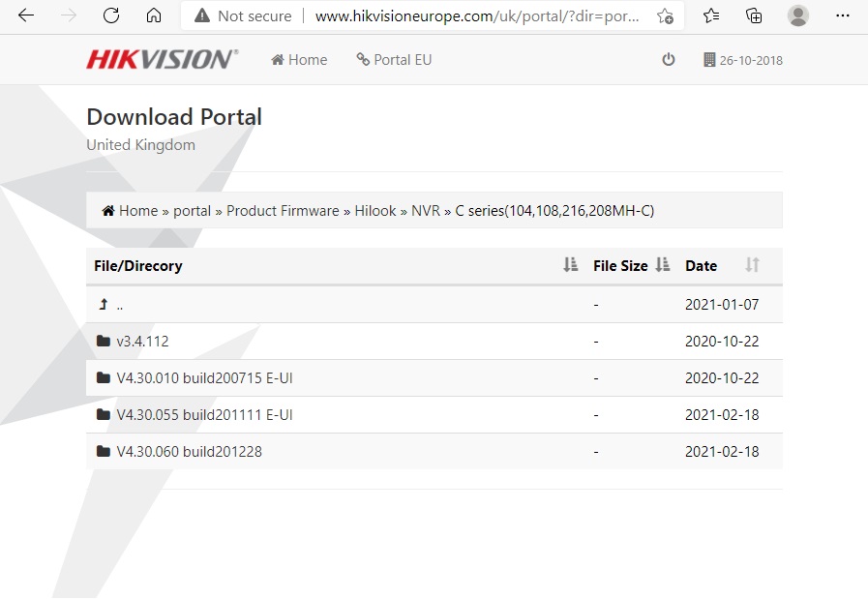Toggle the Date column sort arrows
This screenshot has width=868, height=599.
pos(752,265)
